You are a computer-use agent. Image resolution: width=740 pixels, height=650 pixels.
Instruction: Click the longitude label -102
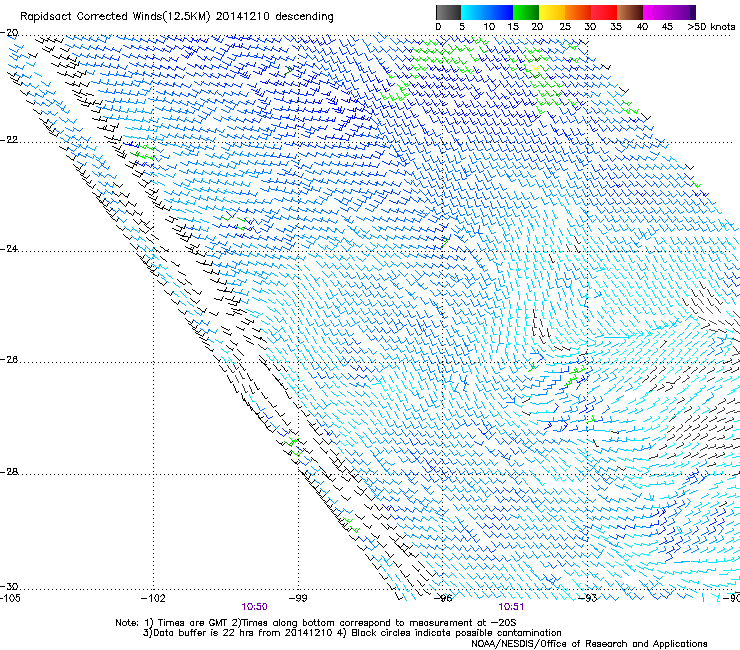coord(153,599)
